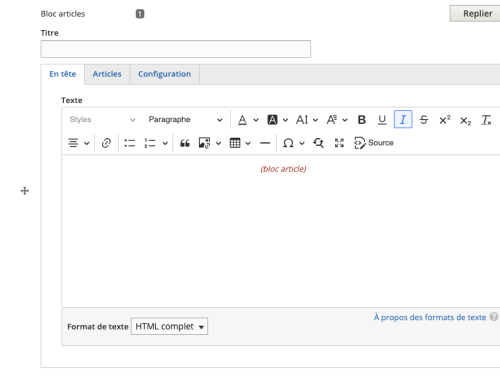Open the numbered list options arrow
The height and width of the screenshot is (376, 500).
(x=165, y=143)
